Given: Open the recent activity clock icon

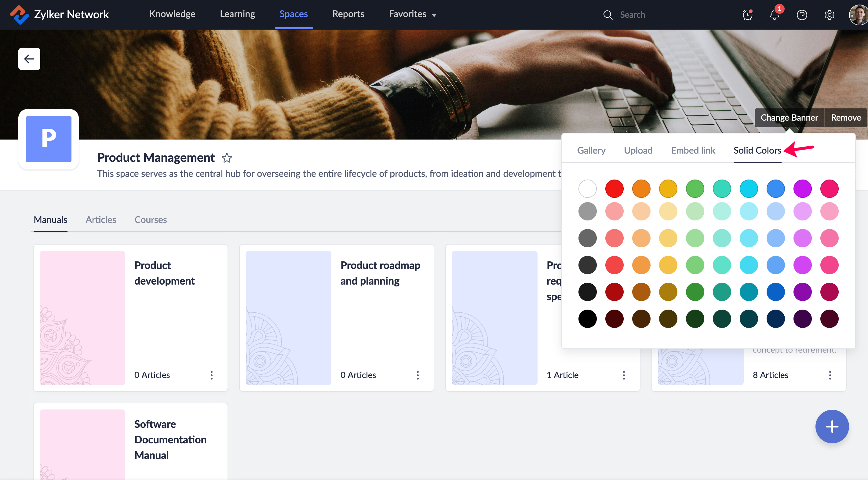Looking at the screenshot, I should point(747,15).
